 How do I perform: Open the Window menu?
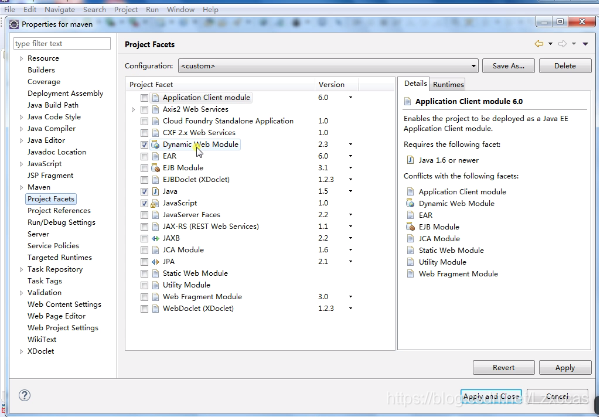(x=180, y=10)
